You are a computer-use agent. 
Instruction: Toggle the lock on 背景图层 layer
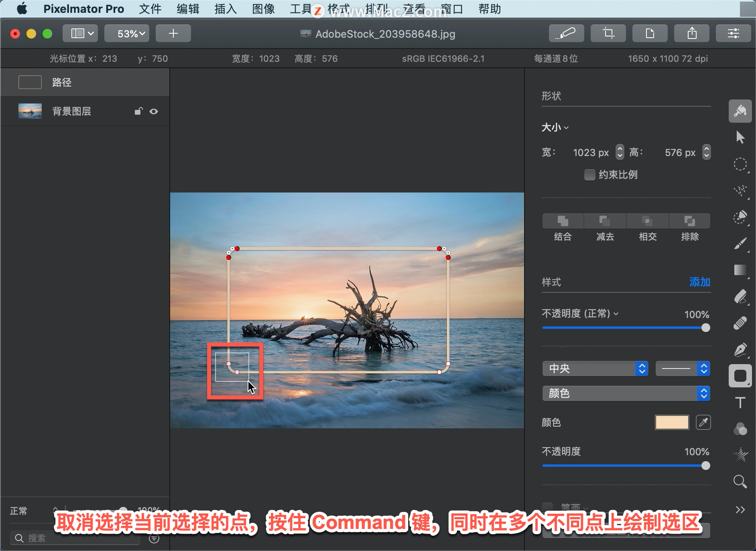tap(138, 111)
